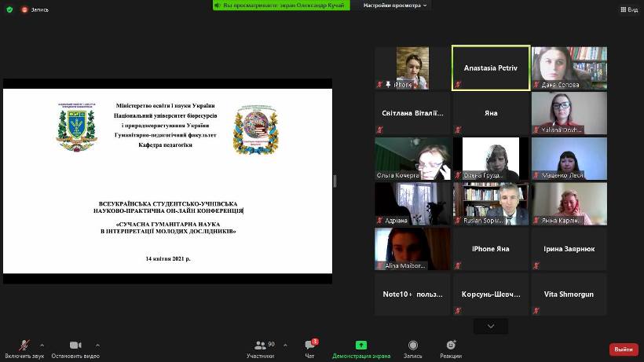Select the Адріана video tile
The image size is (644, 362).
pos(412,203)
